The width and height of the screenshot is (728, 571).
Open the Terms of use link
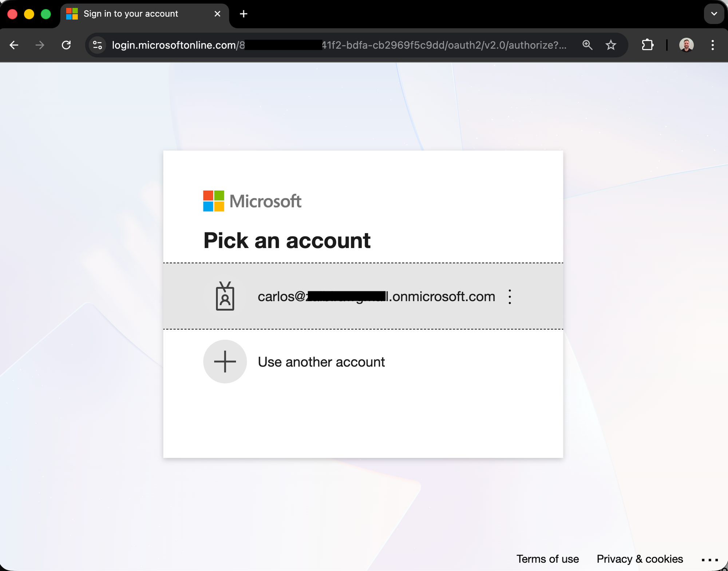pyautogui.click(x=547, y=559)
